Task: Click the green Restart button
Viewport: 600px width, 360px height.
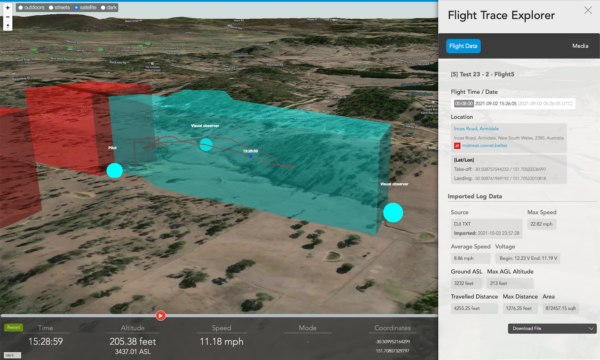Action: (13, 327)
